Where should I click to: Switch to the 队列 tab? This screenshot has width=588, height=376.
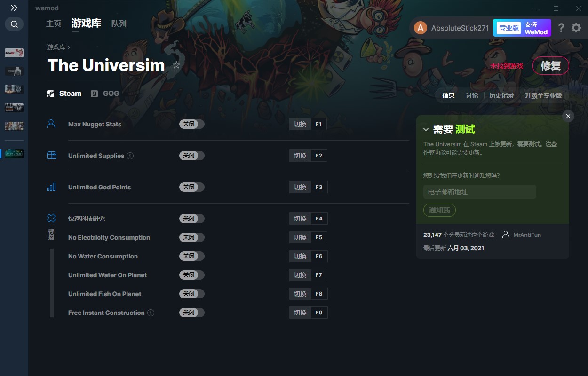[x=119, y=23]
